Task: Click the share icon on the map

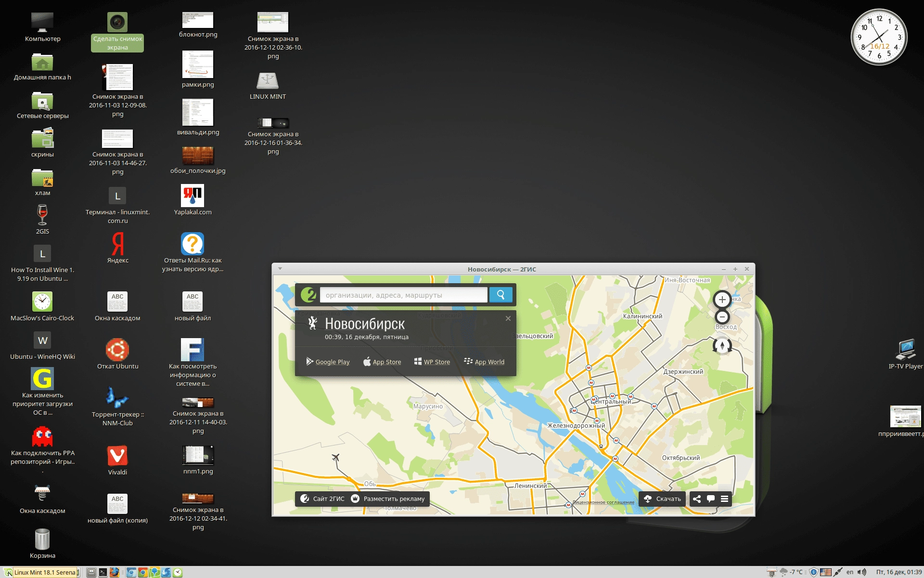Action: [696, 499]
